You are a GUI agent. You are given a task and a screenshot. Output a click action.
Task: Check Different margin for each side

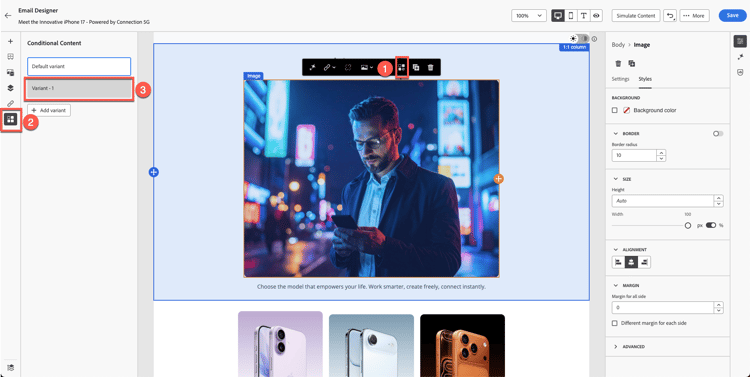(615, 323)
